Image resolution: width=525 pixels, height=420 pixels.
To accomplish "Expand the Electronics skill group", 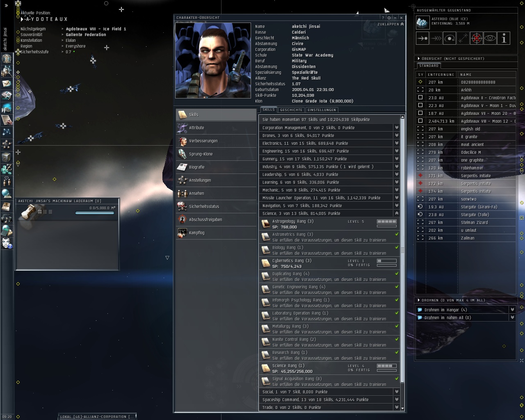I will pyautogui.click(x=397, y=143).
